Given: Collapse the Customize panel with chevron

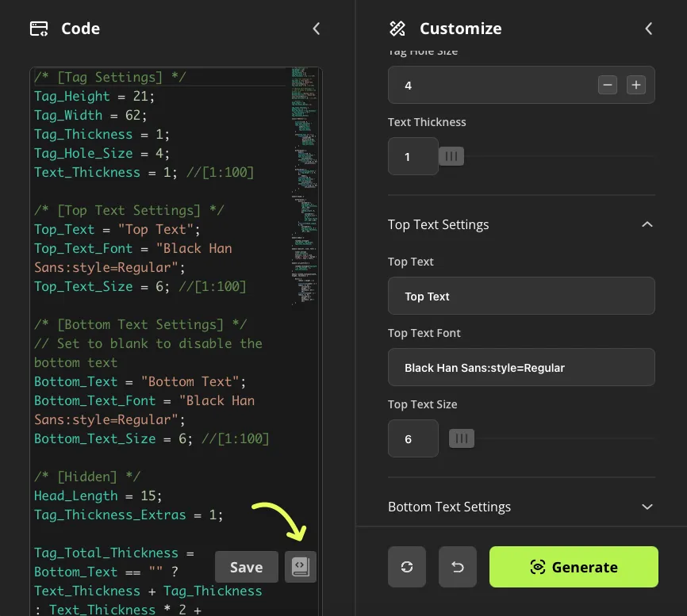Looking at the screenshot, I should (x=648, y=29).
